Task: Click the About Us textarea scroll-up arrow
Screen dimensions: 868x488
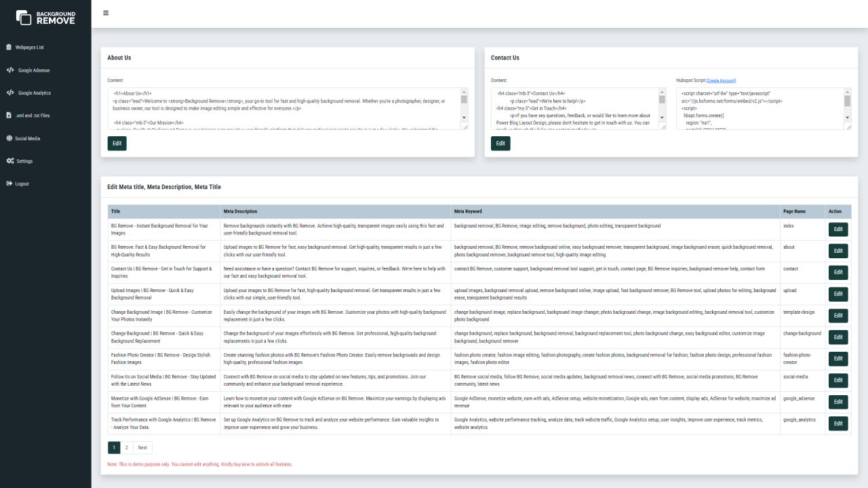Action: (x=464, y=91)
